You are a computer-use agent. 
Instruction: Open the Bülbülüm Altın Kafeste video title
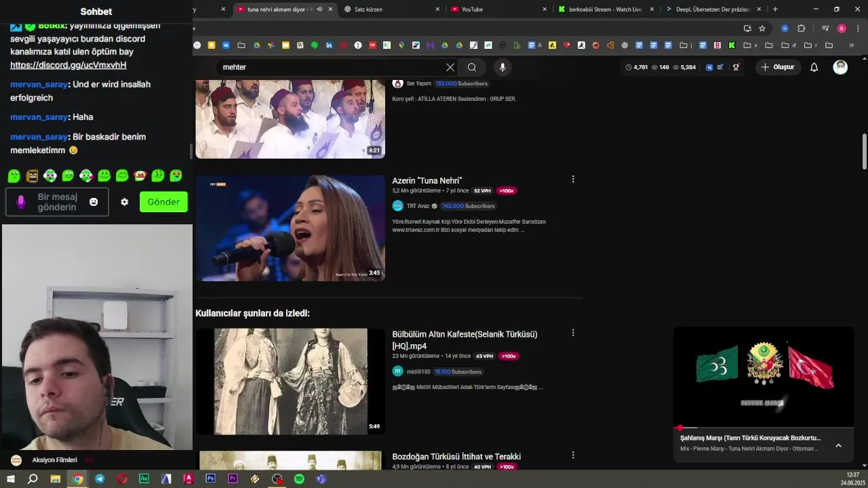click(x=465, y=340)
